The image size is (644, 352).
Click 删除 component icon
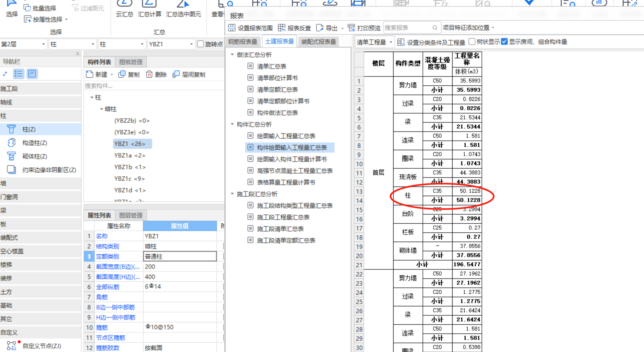149,74
